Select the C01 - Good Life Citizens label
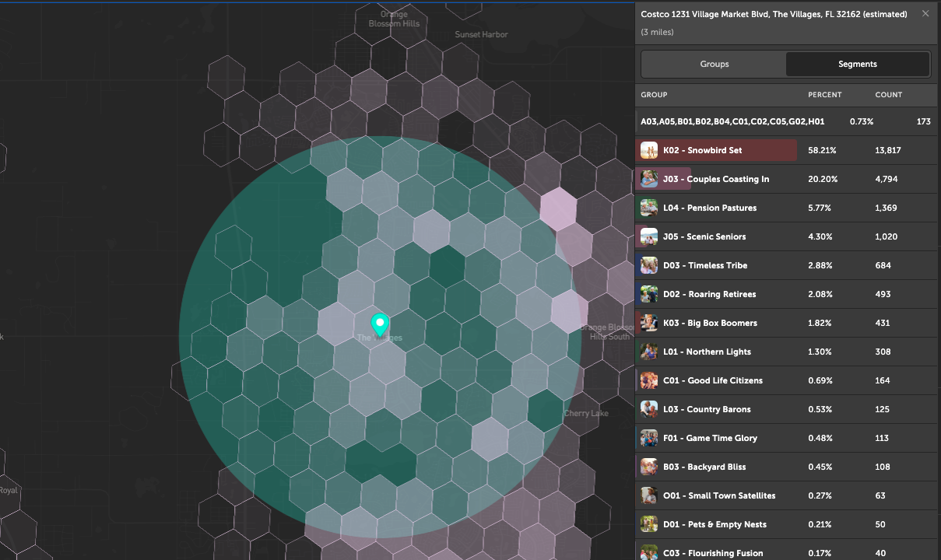This screenshot has height=560, width=941. point(713,380)
